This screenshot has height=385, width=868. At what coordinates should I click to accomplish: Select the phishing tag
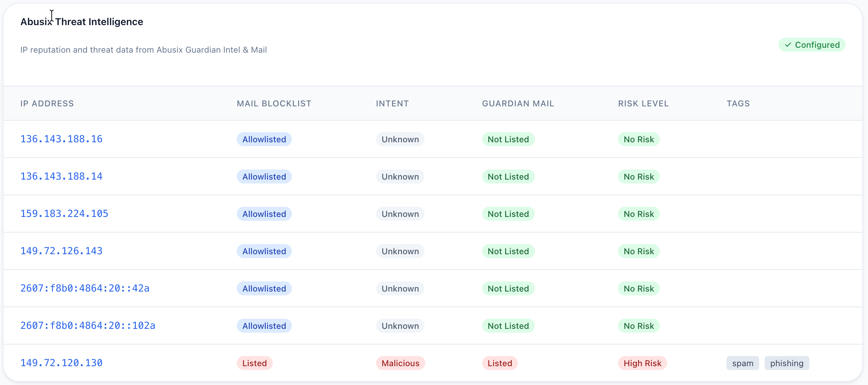pos(786,363)
